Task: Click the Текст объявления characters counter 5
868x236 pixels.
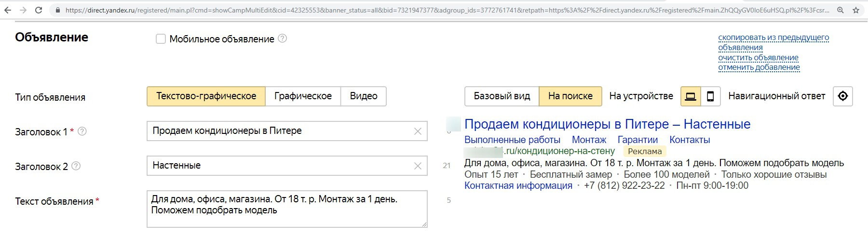Action: pos(449,200)
